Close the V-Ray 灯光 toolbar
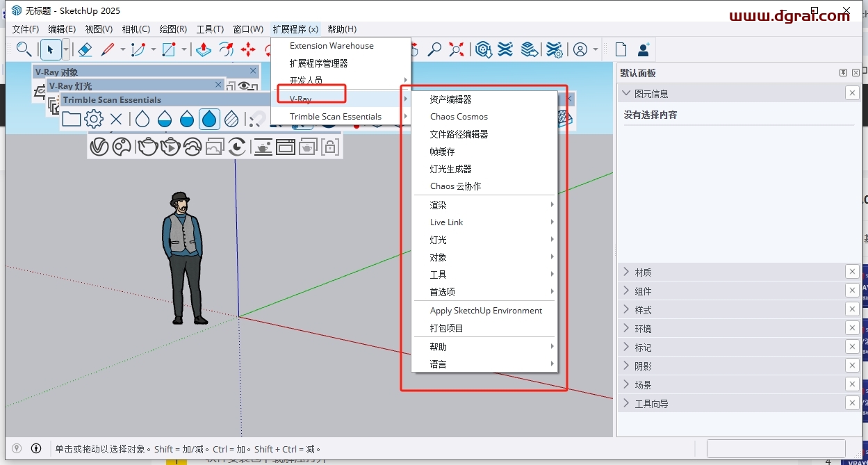Image resolution: width=868 pixels, height=465 pixels. coord(218,85)
